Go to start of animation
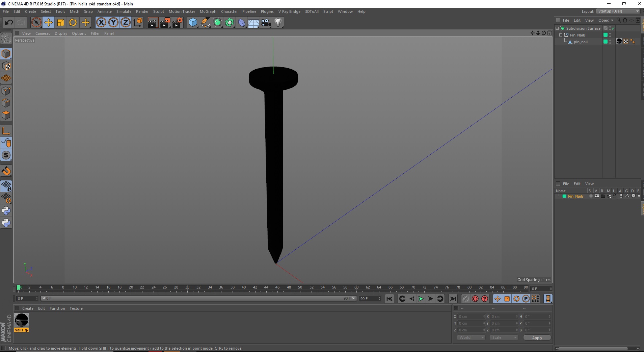Viewport: 644px width, 352px height. click(390, 299)
